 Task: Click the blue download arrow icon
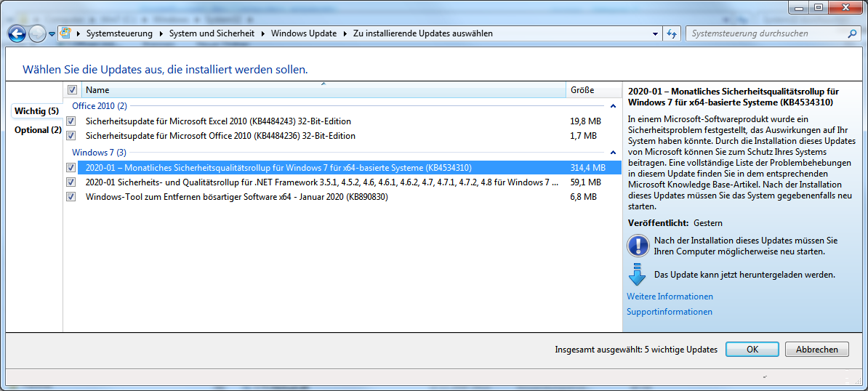638,274
